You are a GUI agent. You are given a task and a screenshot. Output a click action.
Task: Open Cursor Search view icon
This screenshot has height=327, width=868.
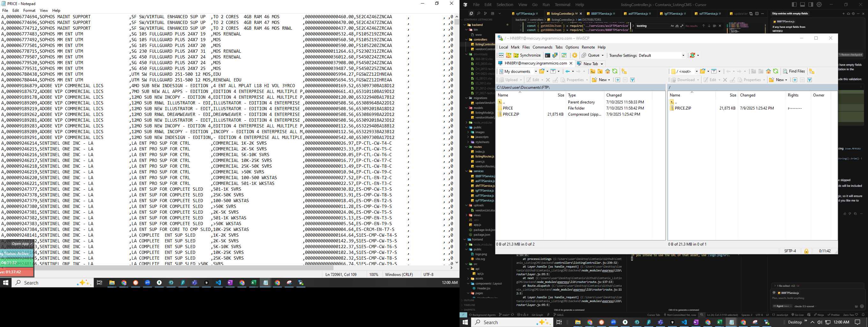coord(479,13)
